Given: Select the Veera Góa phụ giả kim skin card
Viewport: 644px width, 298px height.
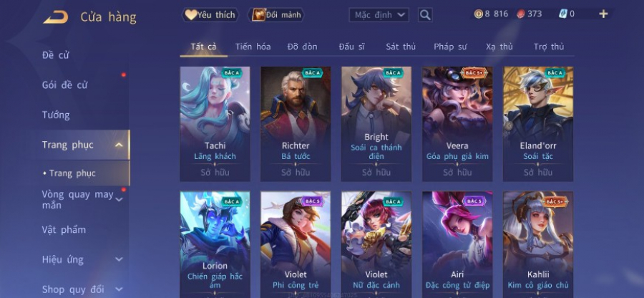Looking at the screenshot, I should click(457, 124).
